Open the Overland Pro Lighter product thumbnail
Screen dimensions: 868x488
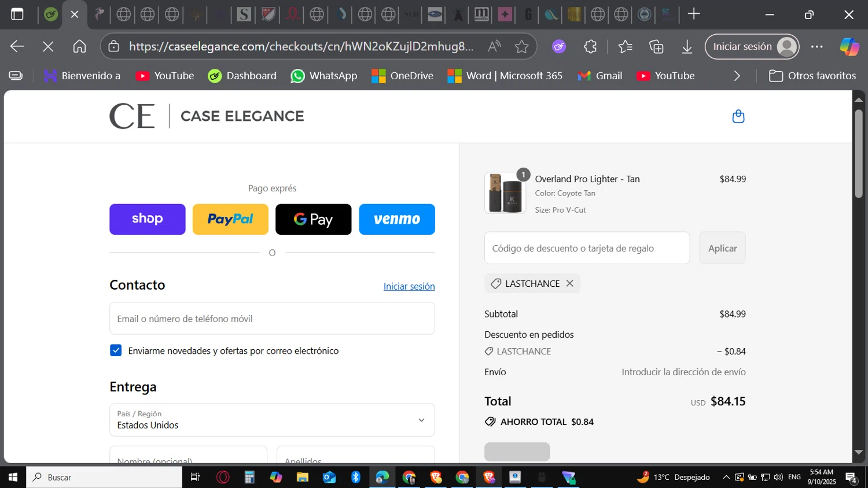pyautogui.click(x=505, y=193)
